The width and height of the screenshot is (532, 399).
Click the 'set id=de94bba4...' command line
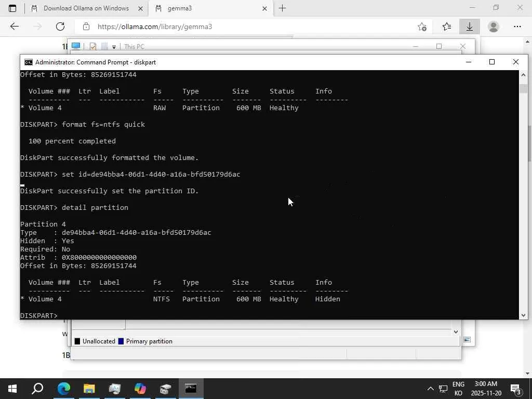point(130,175)
